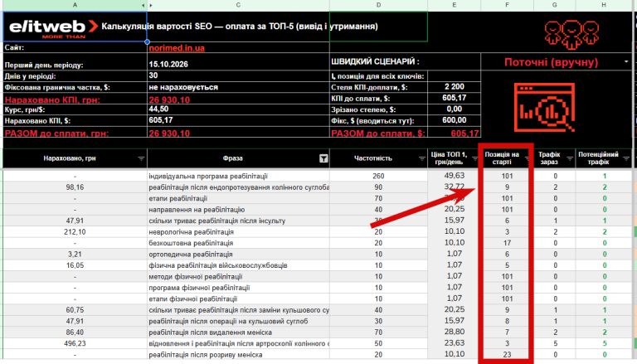The image size is (637, 364).
Task: Select column C header
Action: pyautogui.click(x=239, y=5)
